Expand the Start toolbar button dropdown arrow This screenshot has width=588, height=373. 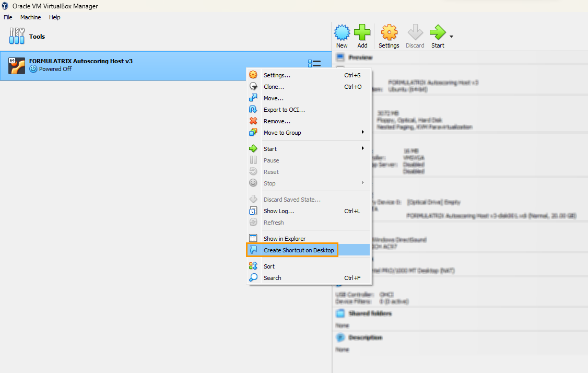point(451,37)
